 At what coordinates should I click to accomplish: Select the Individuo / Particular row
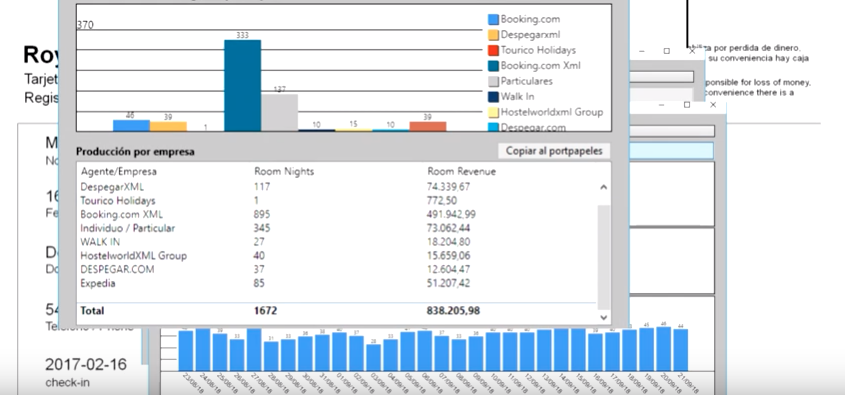click(337, 228)
